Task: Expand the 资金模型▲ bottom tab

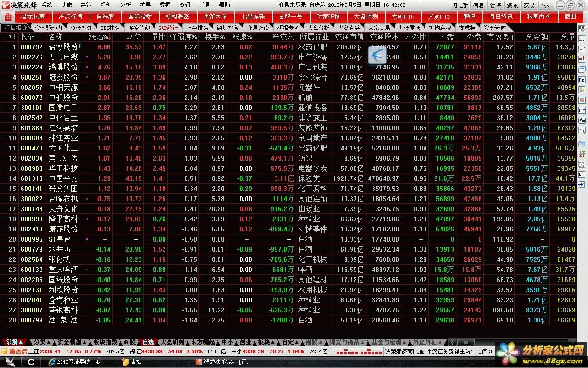Action: pyautogui.click(x=72, y=342)
